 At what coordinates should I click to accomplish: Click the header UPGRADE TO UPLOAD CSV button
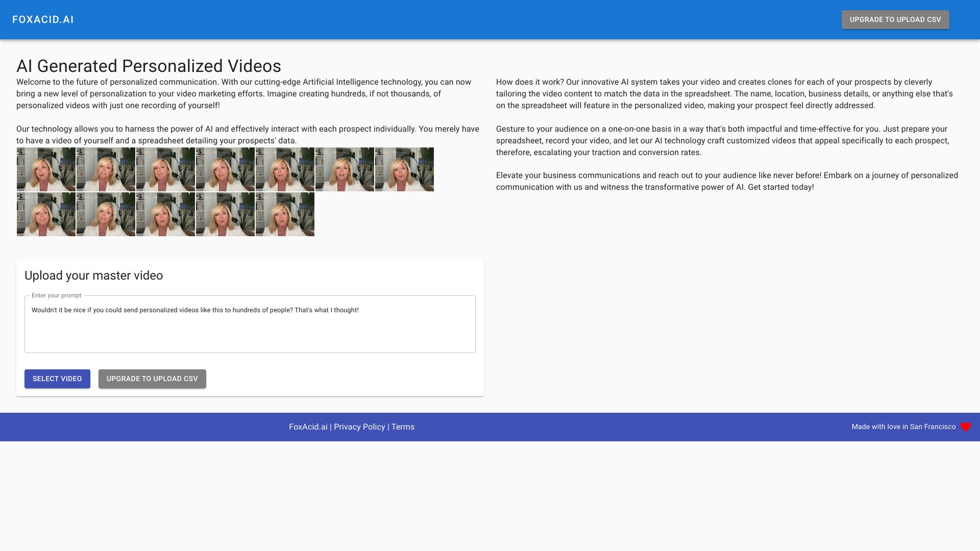click(x=895, y=19)
